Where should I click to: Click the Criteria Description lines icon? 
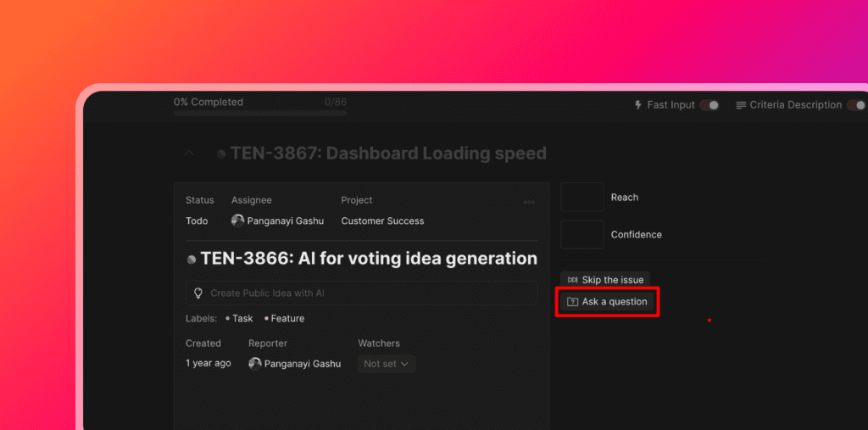coord(742,105)
